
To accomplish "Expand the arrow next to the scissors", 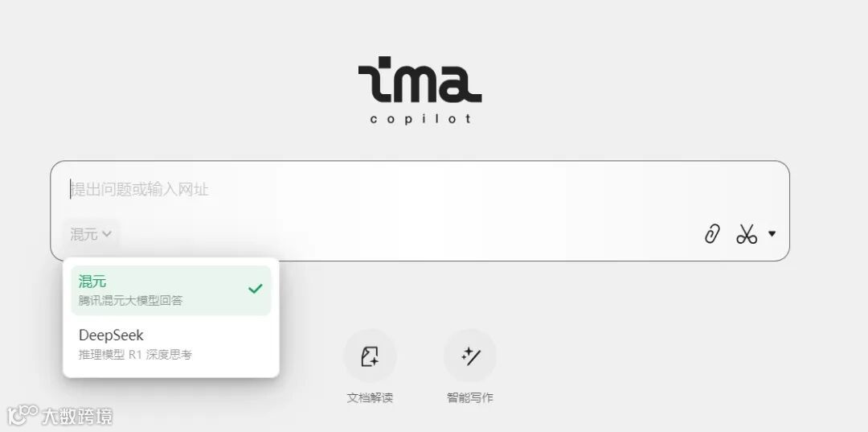I will click(x=772, y=234).
